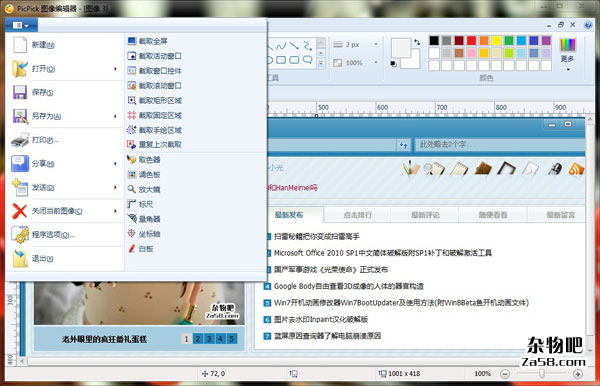Open Program Options (程序选项) gear icon
Image resolution: width=600 pixels, height=386 pixels.
point(20,235)
